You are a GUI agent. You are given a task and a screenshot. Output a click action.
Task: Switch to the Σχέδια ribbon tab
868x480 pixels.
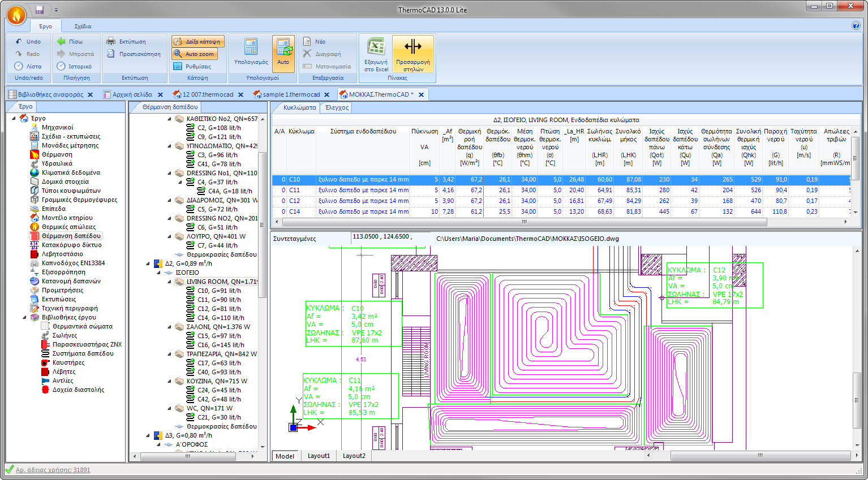[83, 25]
